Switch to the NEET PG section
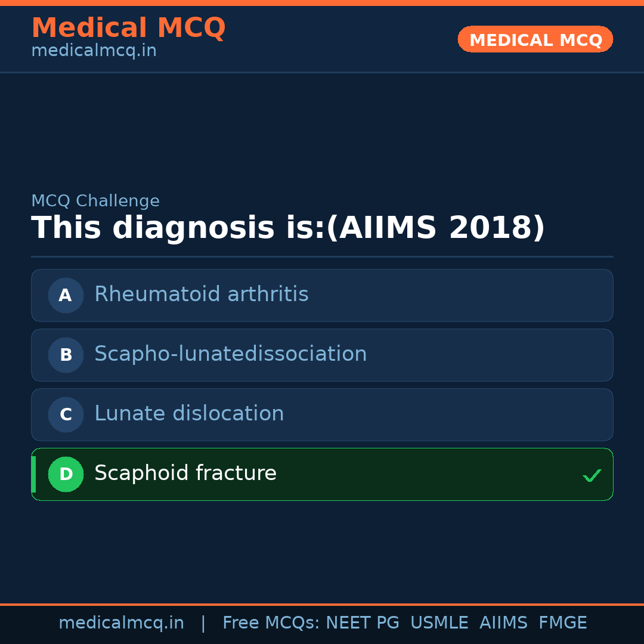 click(362, 622)
